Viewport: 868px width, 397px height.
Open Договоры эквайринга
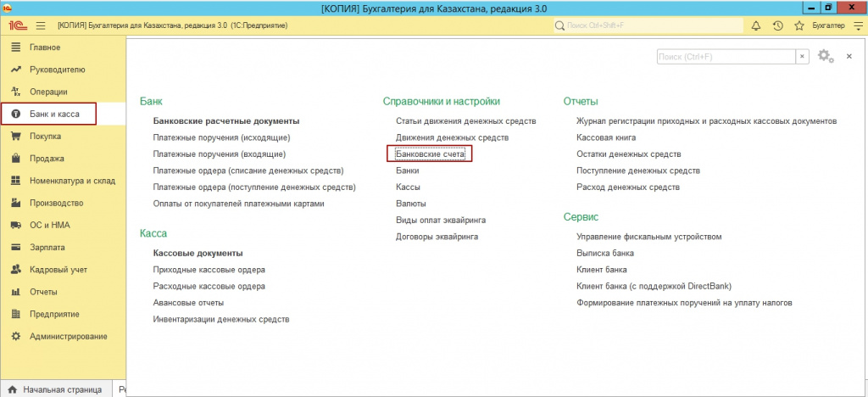[437, 237]
